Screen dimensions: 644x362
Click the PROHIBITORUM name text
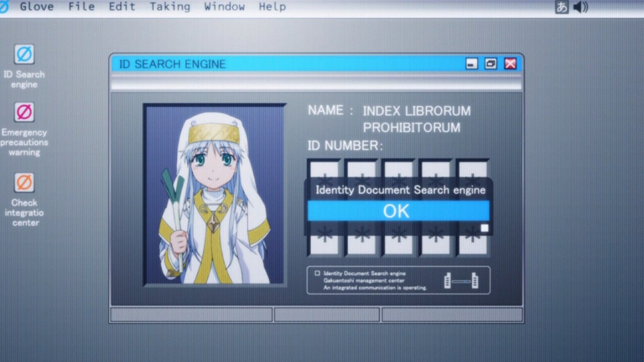pyautogui.click(x=412, y=128)
